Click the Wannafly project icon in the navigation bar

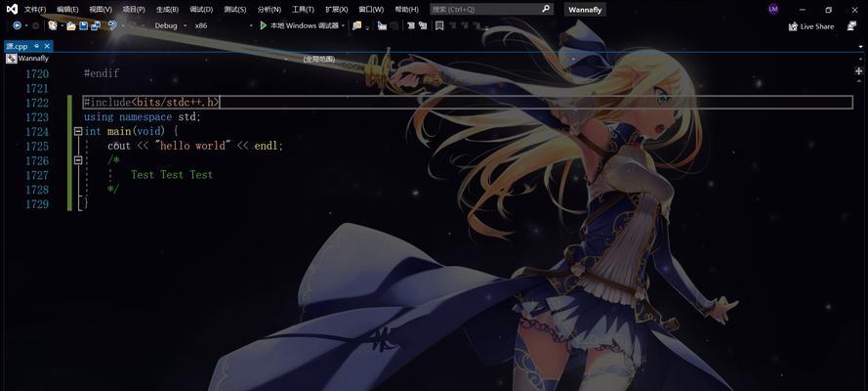[x=11, y=59]
